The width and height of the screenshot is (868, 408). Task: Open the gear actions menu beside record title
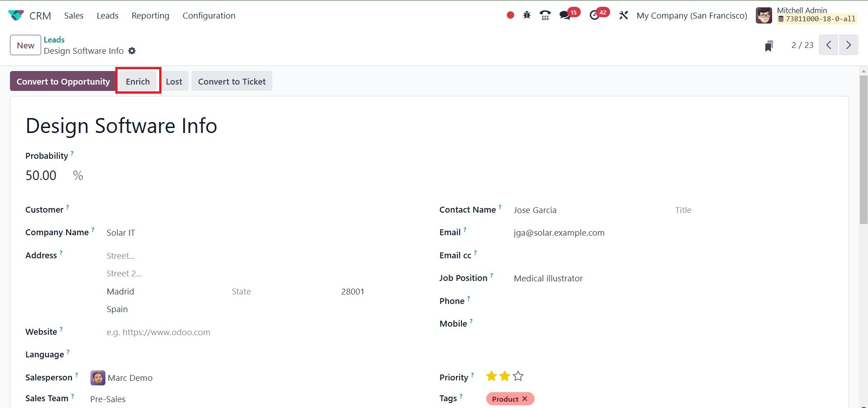click(132, 51)
